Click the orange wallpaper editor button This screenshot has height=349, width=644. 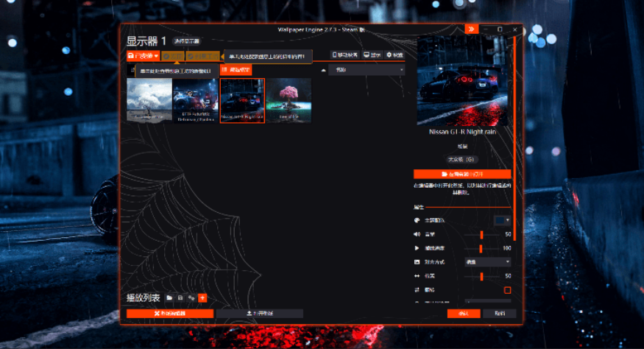point(170,314)
